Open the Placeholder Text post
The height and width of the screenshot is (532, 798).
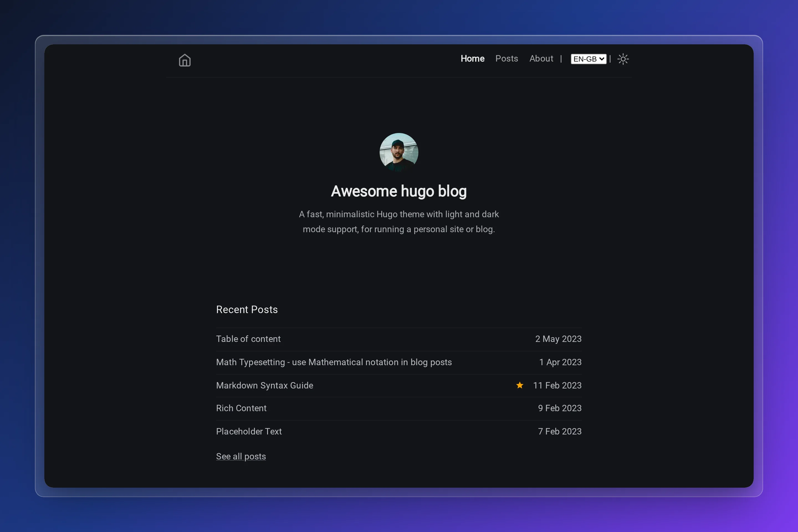[249, 432]
